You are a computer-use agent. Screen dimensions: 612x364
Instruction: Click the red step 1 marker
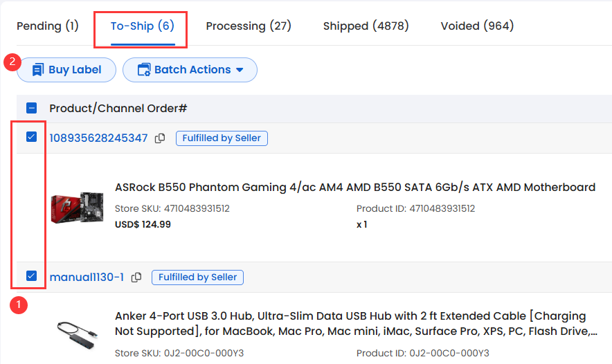click(x=18, y=305)
